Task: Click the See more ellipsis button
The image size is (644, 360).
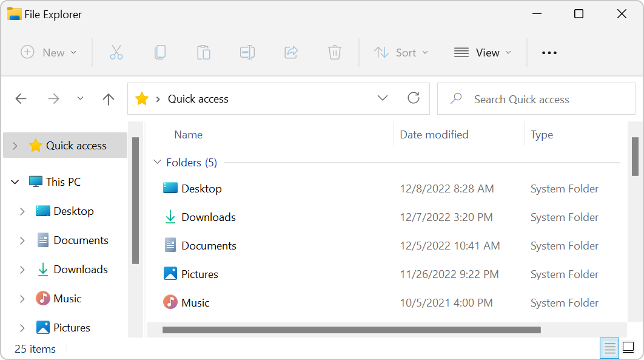Action: pyautogui.click(x=549, y=53)
